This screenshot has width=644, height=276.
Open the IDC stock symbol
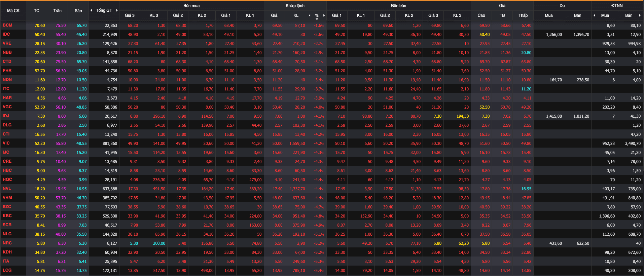point(6,34)
